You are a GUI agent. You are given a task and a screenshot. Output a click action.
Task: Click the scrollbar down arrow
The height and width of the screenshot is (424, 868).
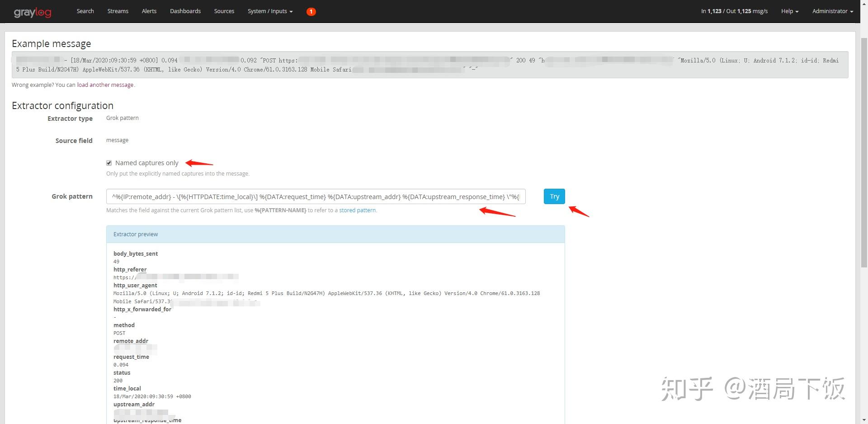(864, 419)
